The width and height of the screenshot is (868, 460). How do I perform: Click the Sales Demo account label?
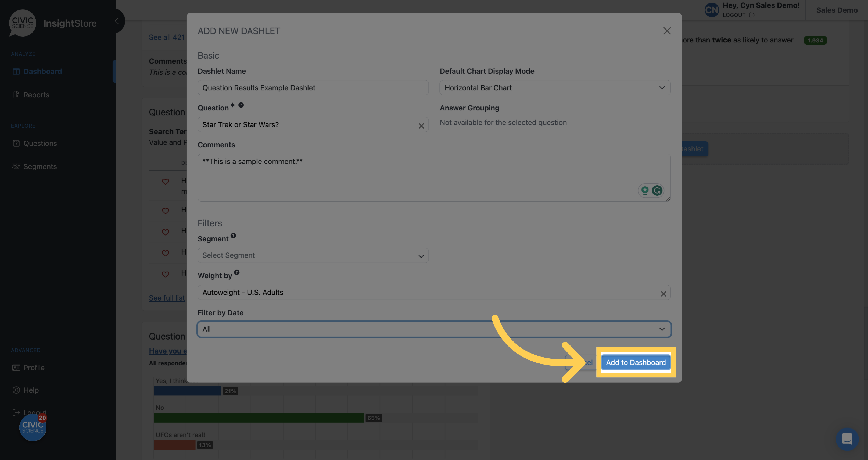[837, 10]
